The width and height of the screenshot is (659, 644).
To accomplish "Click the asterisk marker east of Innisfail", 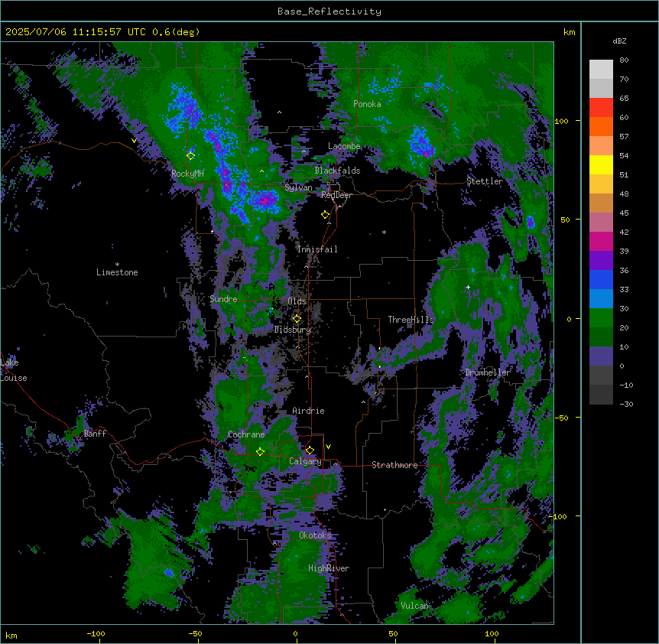I will click(x=384, y=232).
